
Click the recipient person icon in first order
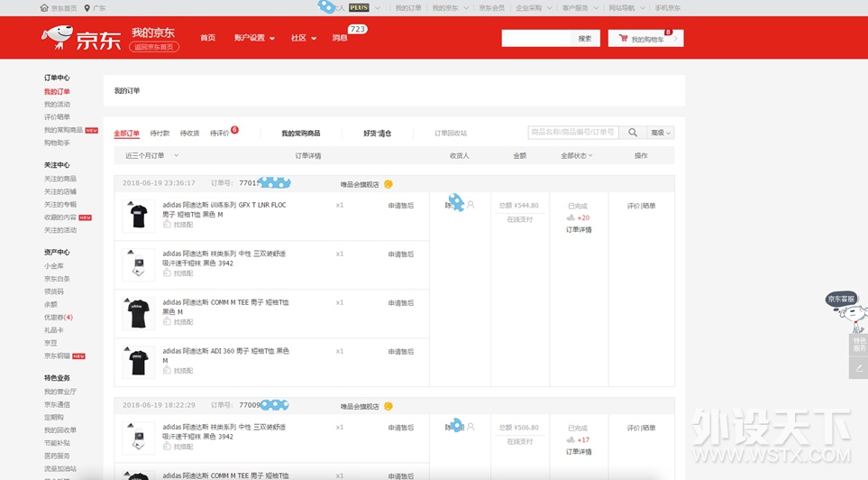(471, 206)
